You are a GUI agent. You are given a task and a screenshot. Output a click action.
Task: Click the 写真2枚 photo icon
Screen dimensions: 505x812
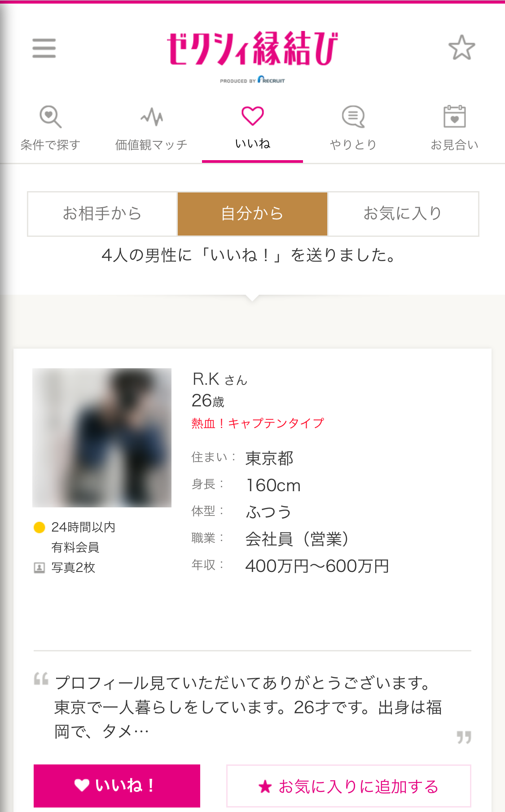tap(40, 568)
